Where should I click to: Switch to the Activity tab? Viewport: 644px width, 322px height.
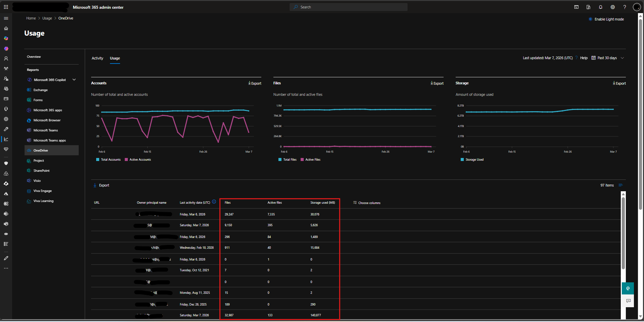click(98, 58)
